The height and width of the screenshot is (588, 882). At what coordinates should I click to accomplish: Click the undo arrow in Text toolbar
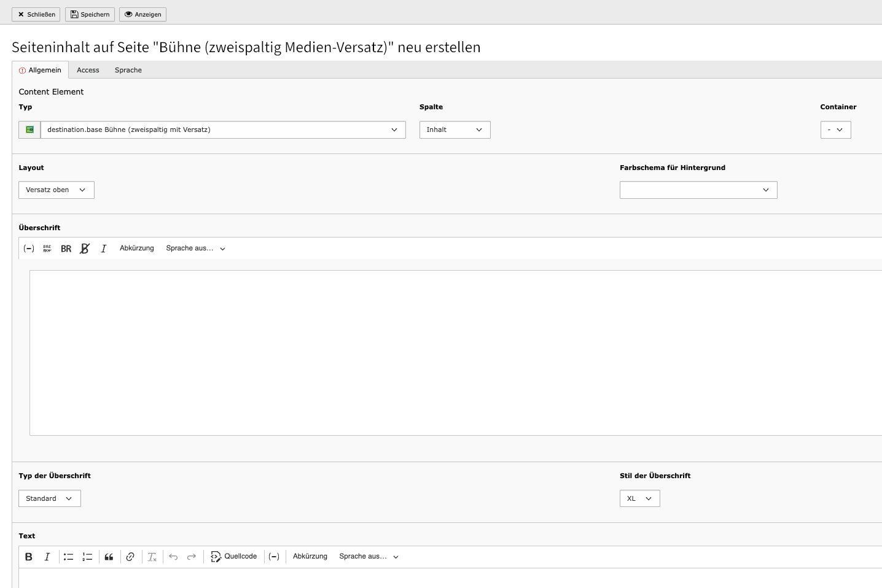tap(173, 557)
